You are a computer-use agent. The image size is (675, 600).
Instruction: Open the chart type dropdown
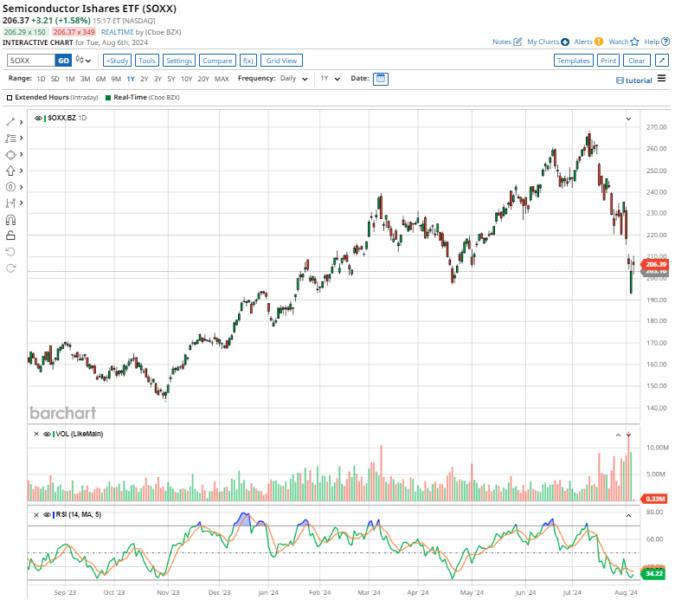pyautogui.click(x=83, y=60)
